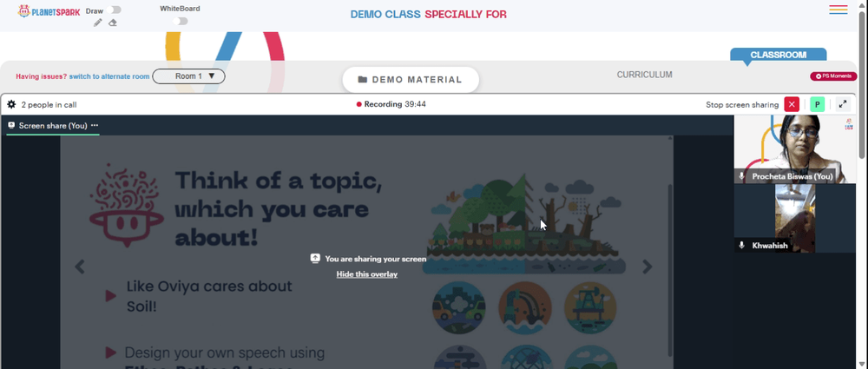Click Stop screen sharing label
The height and width of the screenshot is (369, 868).
(742, 105)
